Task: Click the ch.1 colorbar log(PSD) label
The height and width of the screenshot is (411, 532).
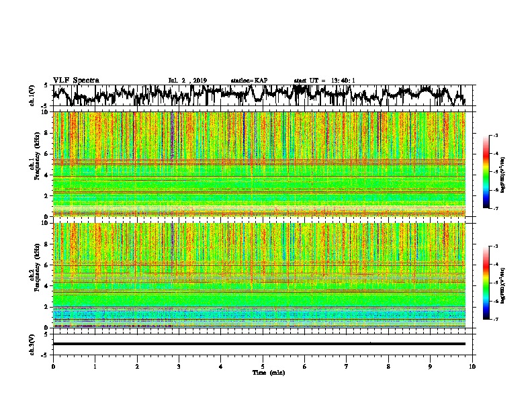Action: click(503, 175)
